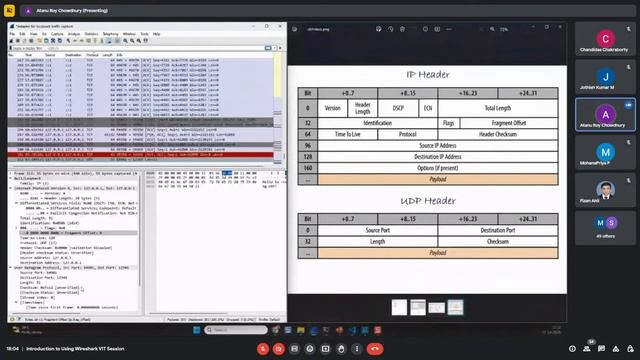
Task: Open the display filter bookmark icon
Action: pyautogui.click(x=11, y=48)
